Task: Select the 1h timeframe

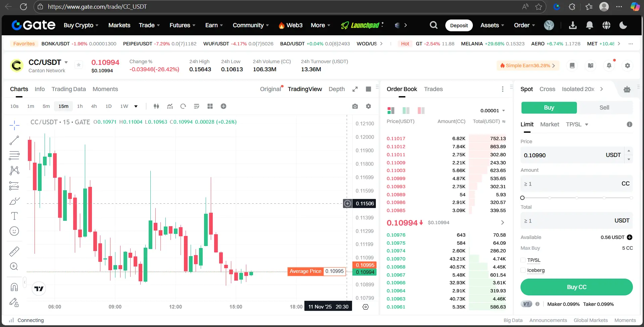Action: pyautogui.click(x=80, y=106)
